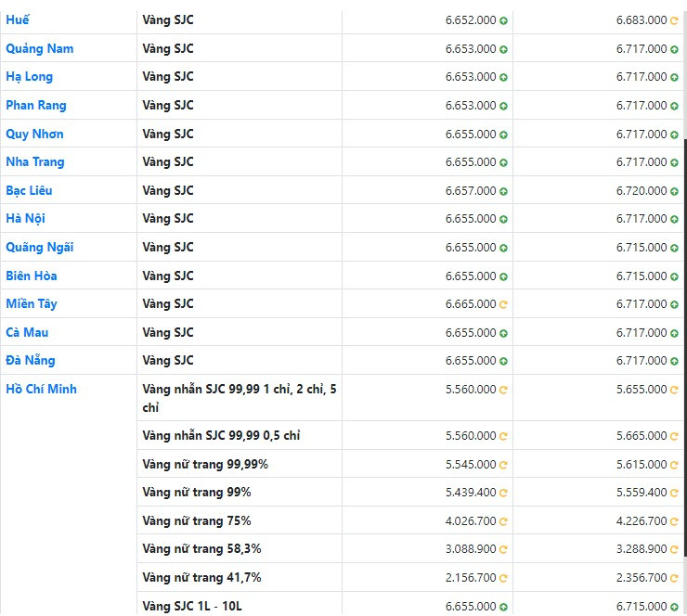Screen dimensions: 687x616
Task: Click green icon beside Miền Tây 6.717.000
Action: tap(674, 304)
